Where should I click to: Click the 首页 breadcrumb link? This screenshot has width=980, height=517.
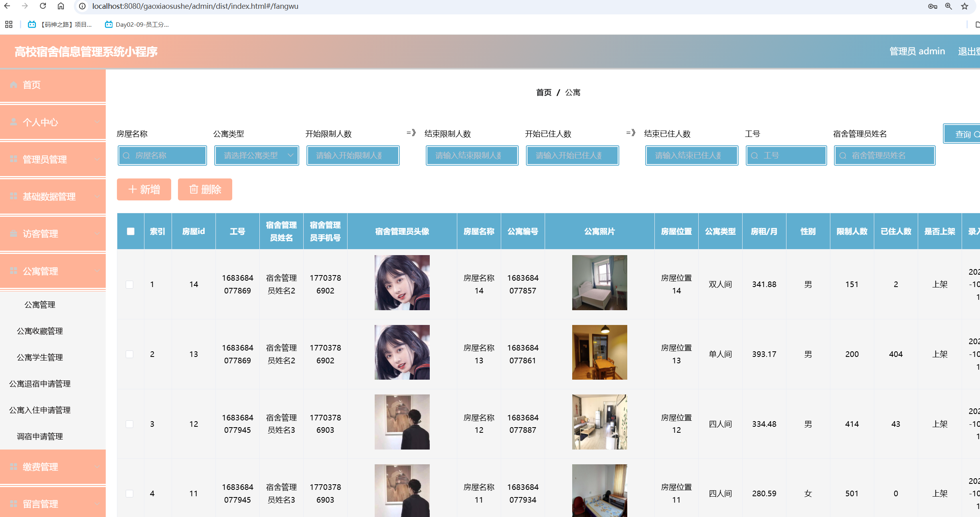pos(543,92)
